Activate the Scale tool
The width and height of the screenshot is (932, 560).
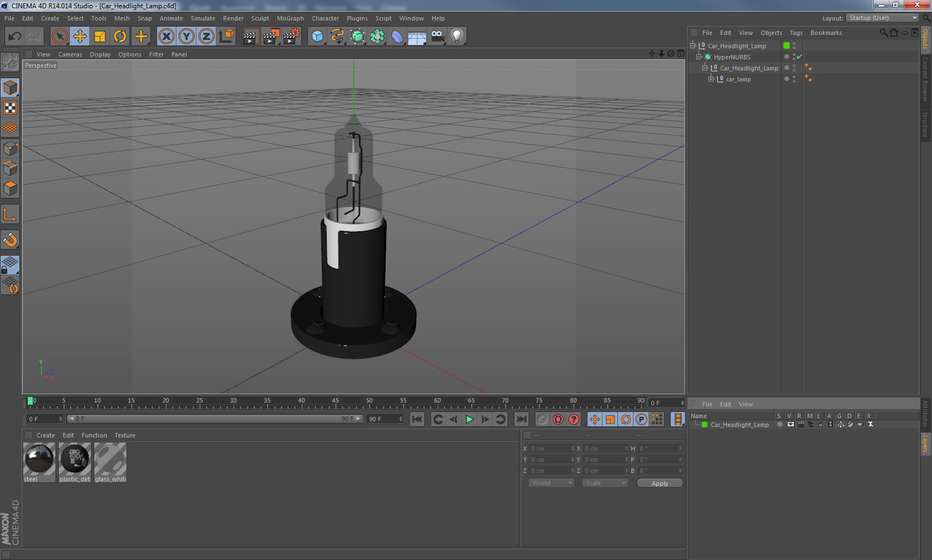[x=100, y=37]
